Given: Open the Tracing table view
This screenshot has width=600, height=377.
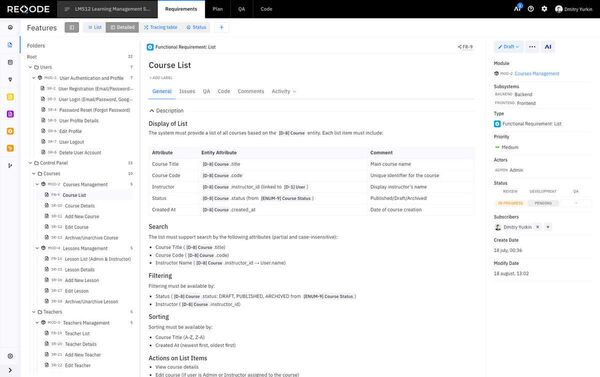Looking at the screenshot, I should coord(160,27).
